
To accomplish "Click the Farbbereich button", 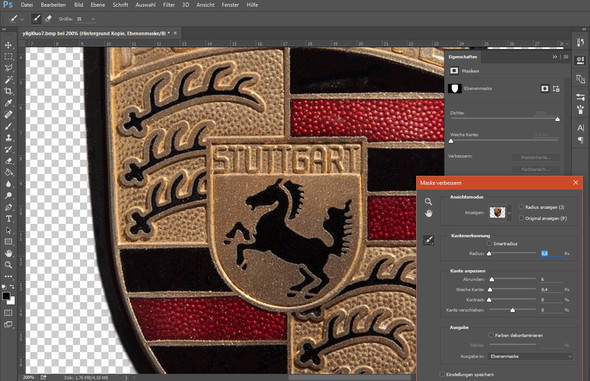I will click(535, 169).
